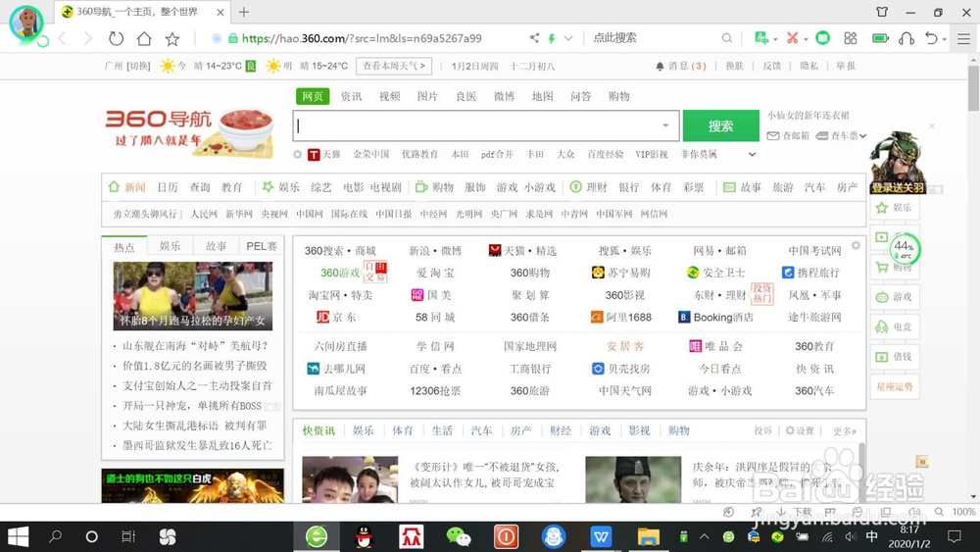Switch to the 娱乐 tab in hot news panel
980x552 pixels.
click(170, 246)
